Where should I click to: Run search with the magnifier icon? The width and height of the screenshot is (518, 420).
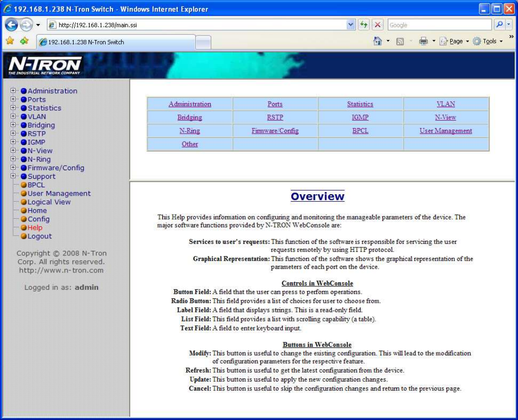point(499,25)
